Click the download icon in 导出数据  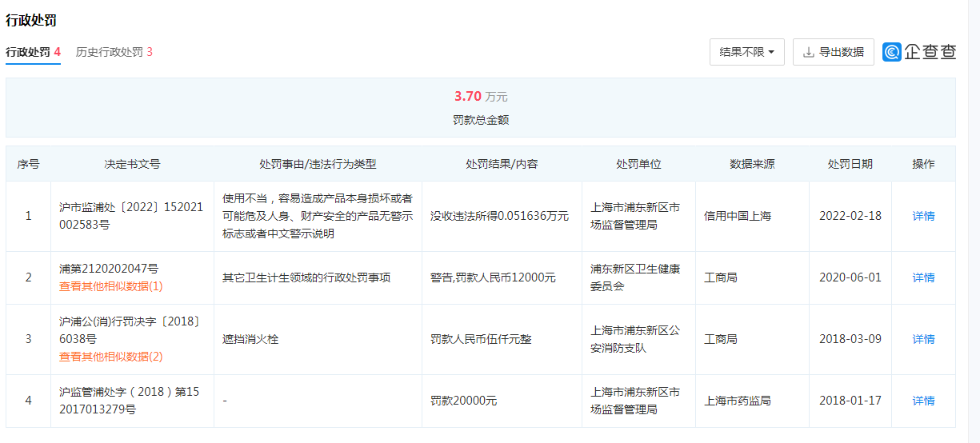(x=809, y=52)
